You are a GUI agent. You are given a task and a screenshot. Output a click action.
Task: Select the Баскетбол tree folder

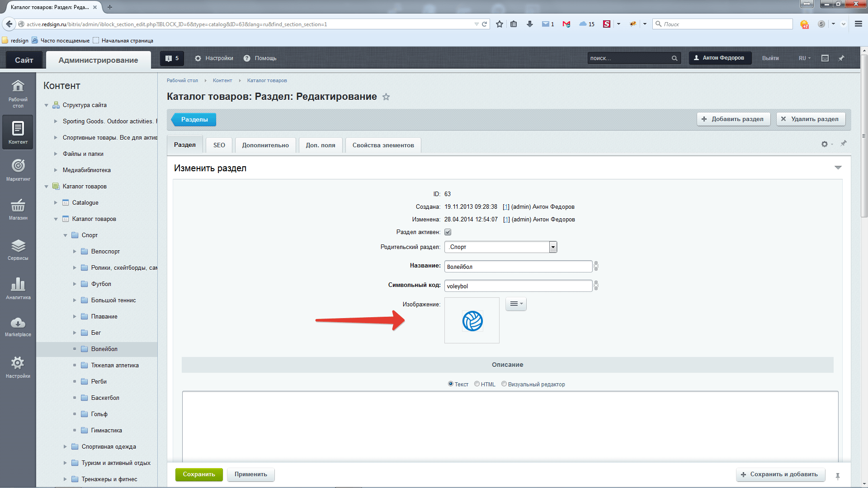105,398
